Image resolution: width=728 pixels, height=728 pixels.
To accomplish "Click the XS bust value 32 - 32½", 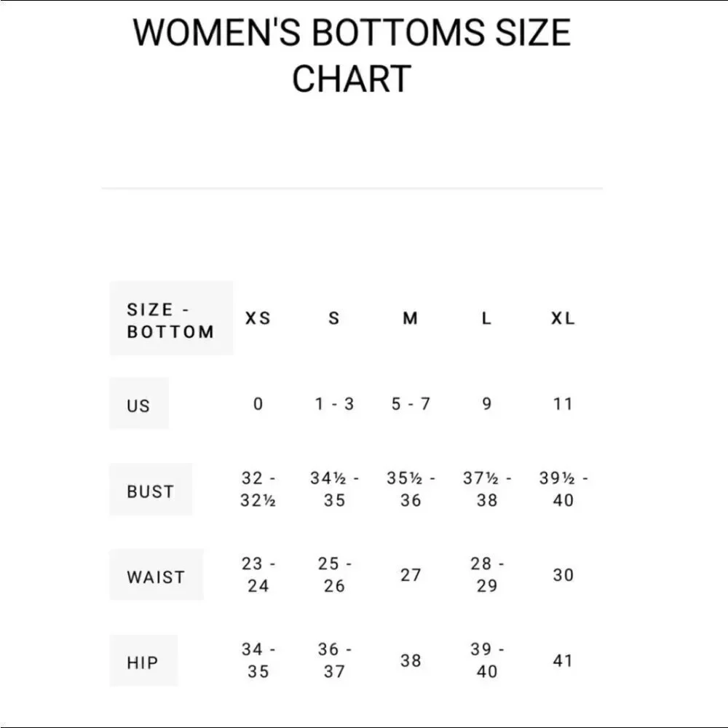I will 258,489.
